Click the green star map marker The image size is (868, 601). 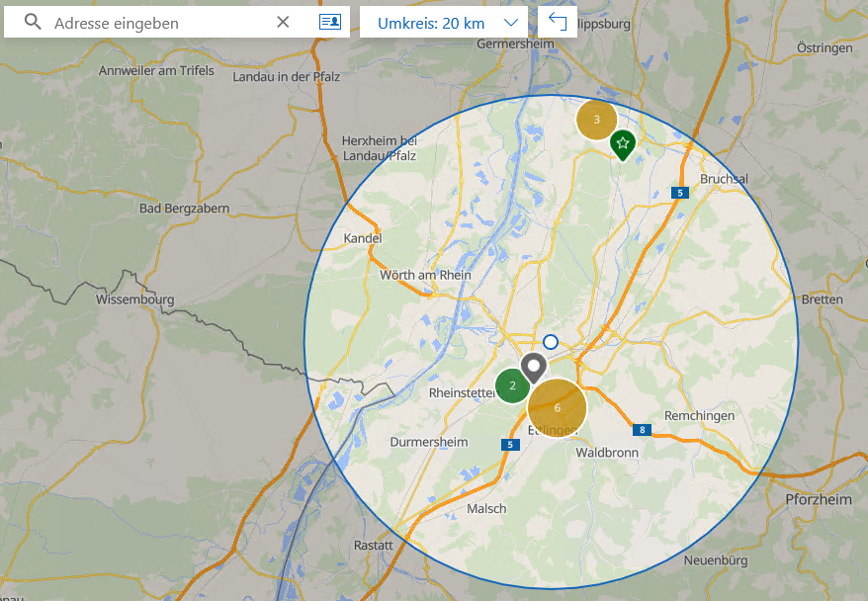[622, 144]
